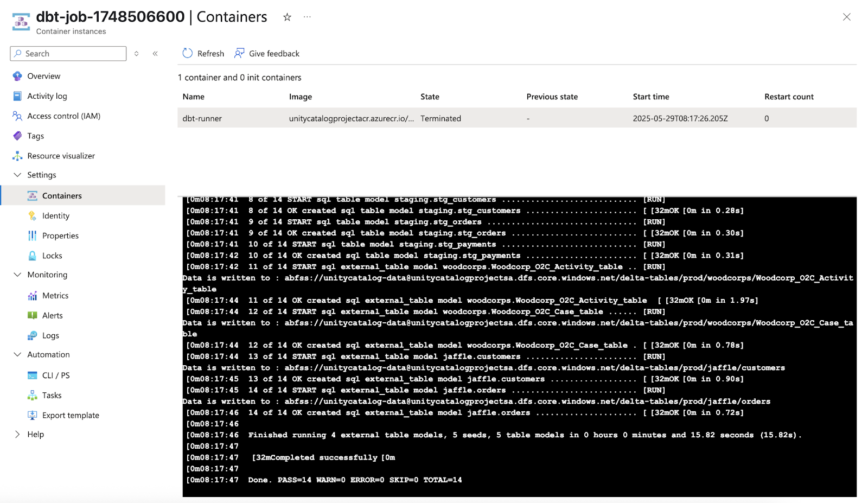Image resolution: width=868 pixels, height=503 pixels.
Task: Open Access control (IAM)
Action: point(64,116)
